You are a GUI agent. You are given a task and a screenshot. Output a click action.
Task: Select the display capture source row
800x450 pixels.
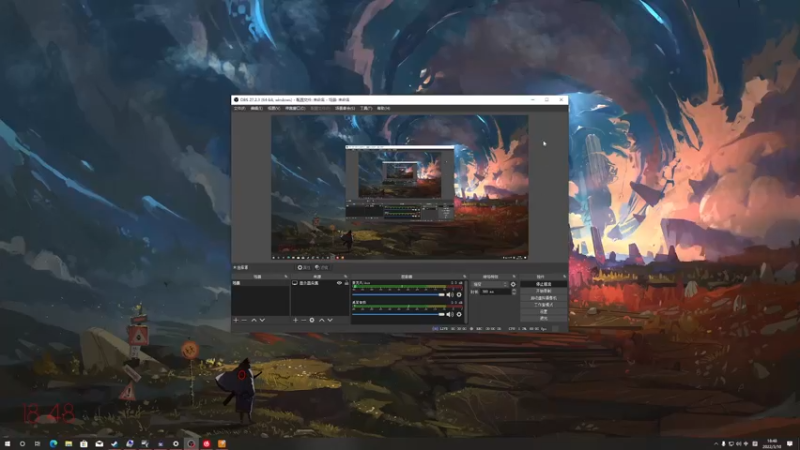point(320,283)
